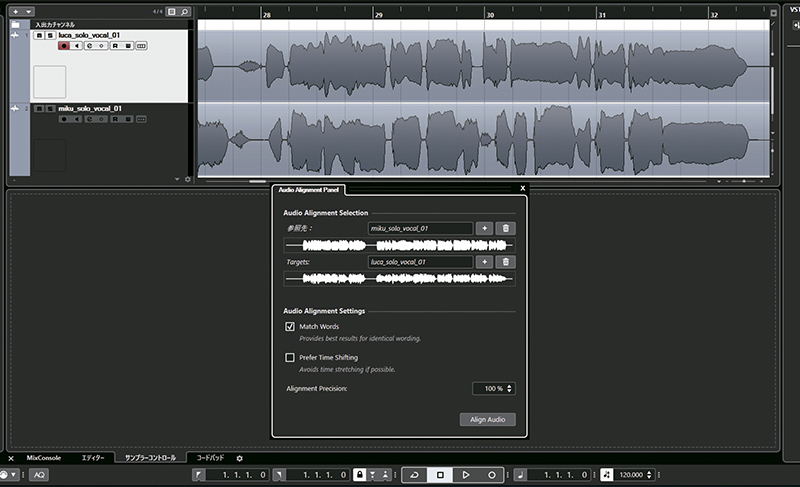Screen dimensions: 800x487
Task: Record enable the miku_solo_vocal_01 track
Action: [x=64, y=119]
